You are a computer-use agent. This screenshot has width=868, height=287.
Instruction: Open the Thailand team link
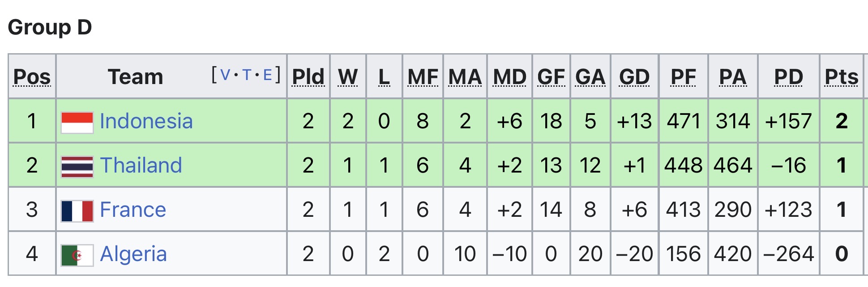[141, 165]
